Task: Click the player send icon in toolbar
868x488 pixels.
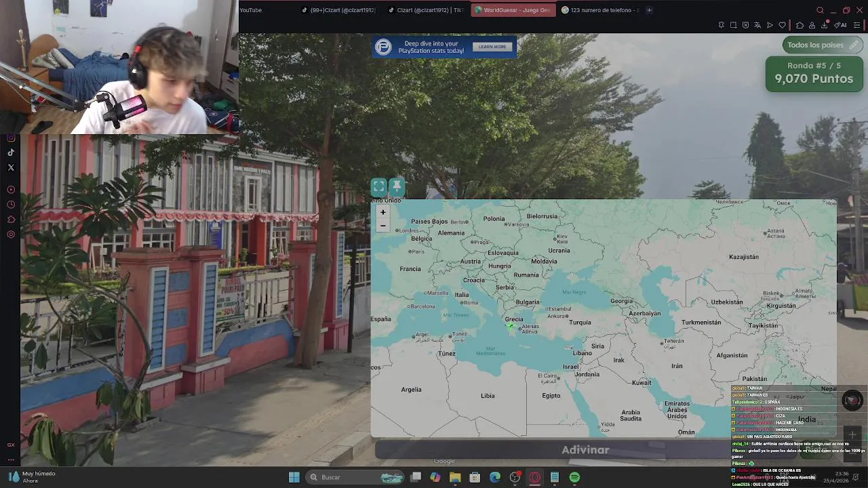Action: [x=770, y=25]
